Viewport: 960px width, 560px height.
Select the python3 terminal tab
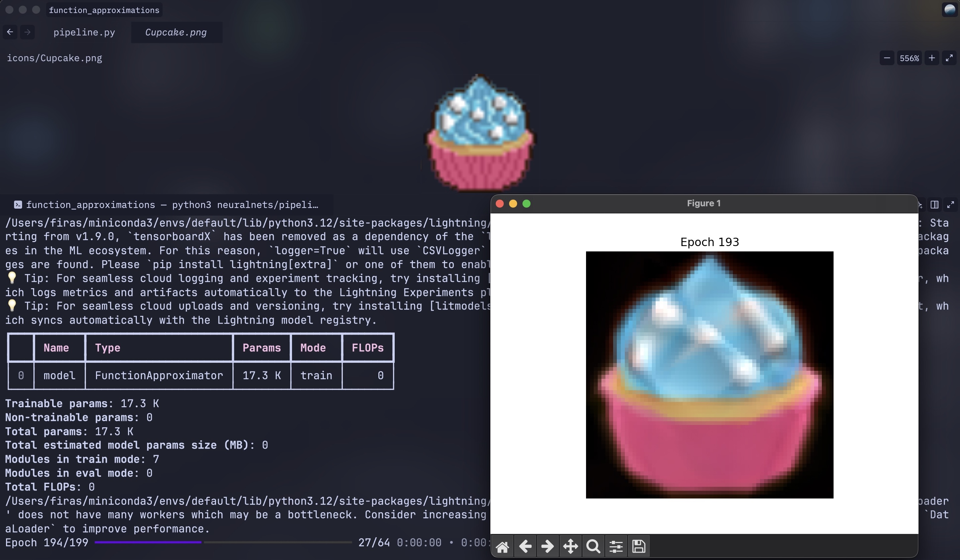pyautogui.click(x=167, y=205)
